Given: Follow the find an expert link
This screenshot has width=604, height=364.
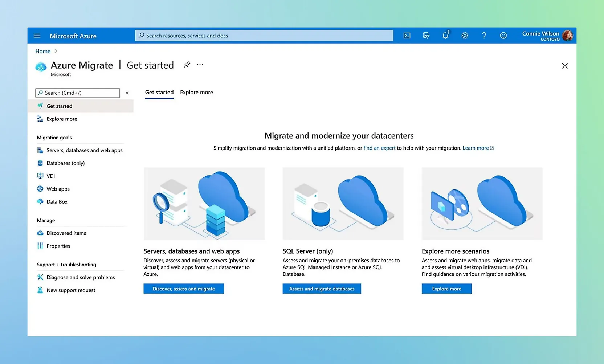Looking at the screenshot, I should (379, 148).
